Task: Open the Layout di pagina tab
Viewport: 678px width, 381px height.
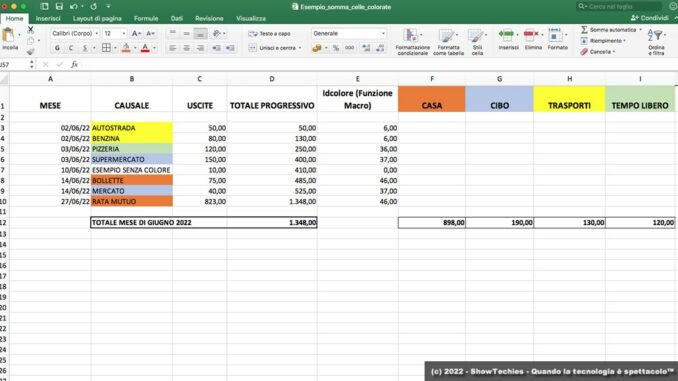Action: 97,19
